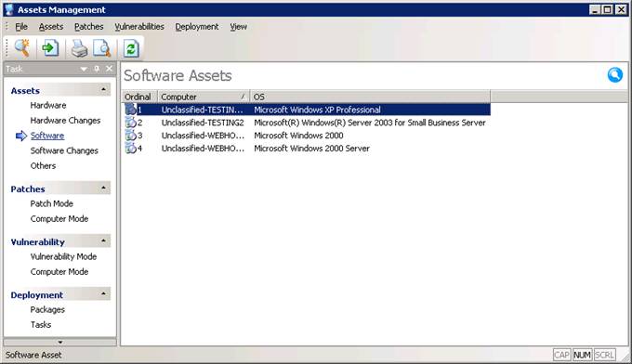Open the Vulnerabilities menu
The height and width of the screenshot is (364, 632).
(x=139, y=27)
